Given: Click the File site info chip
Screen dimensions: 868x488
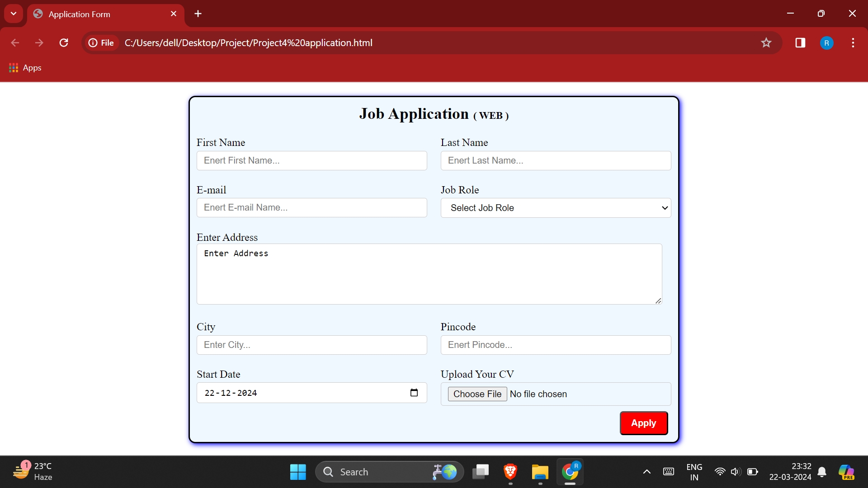Looking at the screenshot, I should coord(101,43).
